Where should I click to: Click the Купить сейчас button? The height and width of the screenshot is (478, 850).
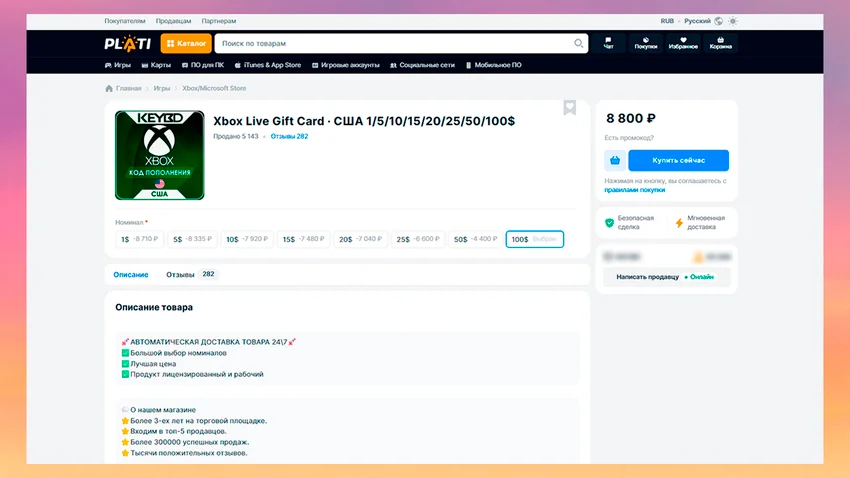click(x=679, y=160)
